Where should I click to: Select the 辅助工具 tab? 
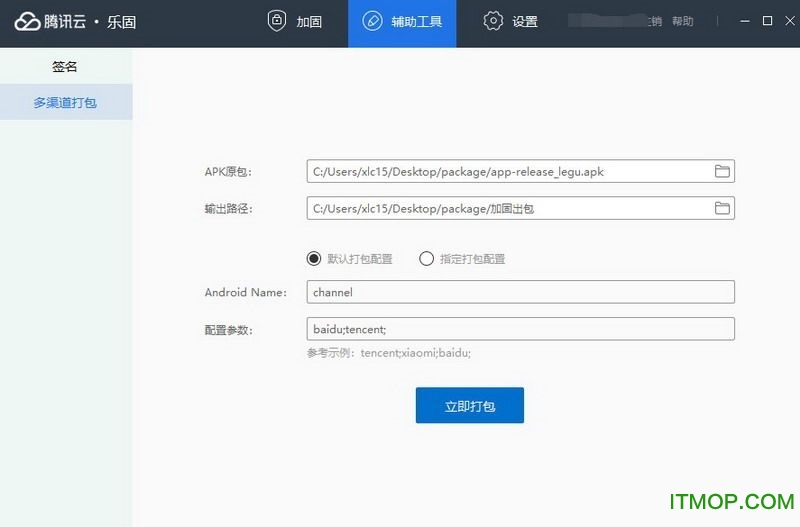402,22
